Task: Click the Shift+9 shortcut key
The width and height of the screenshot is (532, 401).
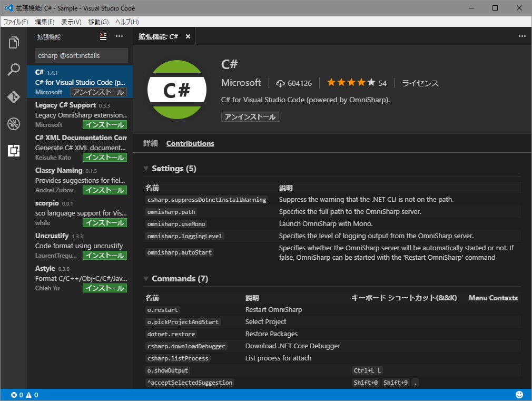Action: [395, 383]
